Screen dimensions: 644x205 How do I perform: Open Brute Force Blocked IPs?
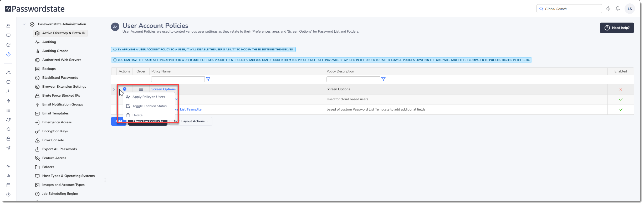[x=61, y=96]
